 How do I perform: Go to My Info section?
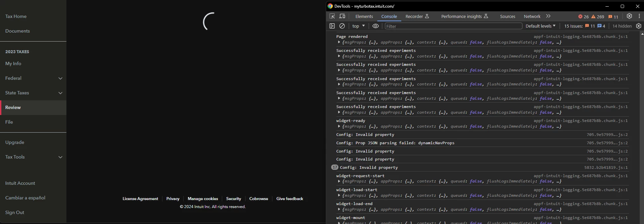click(13, 63)
